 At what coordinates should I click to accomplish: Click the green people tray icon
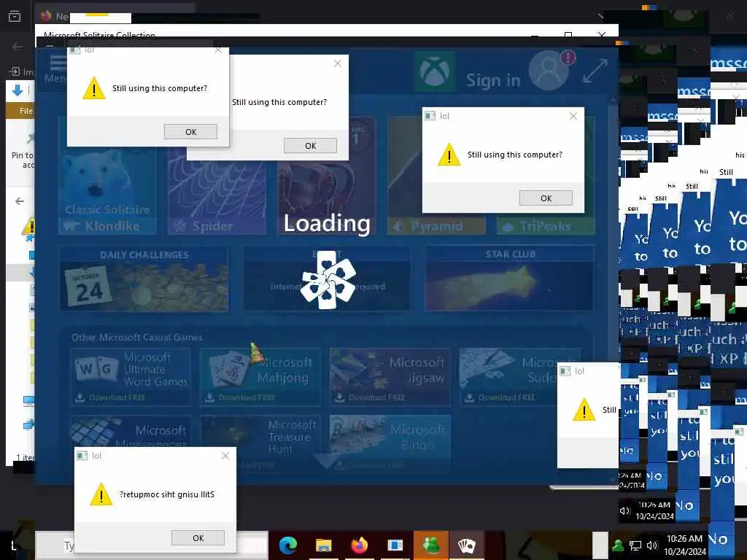point(618,545)
